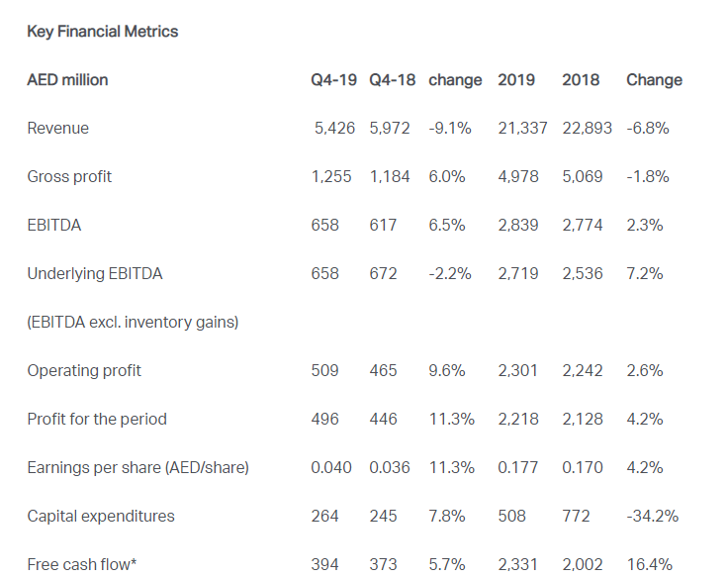Select the Q4-19 column header
The image size is (728, 578).
coord(333,80)
